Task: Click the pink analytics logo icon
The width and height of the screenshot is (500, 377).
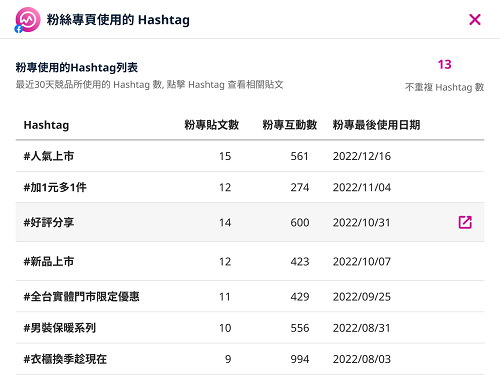Action: pyautogui.click(x=28, y=20)
